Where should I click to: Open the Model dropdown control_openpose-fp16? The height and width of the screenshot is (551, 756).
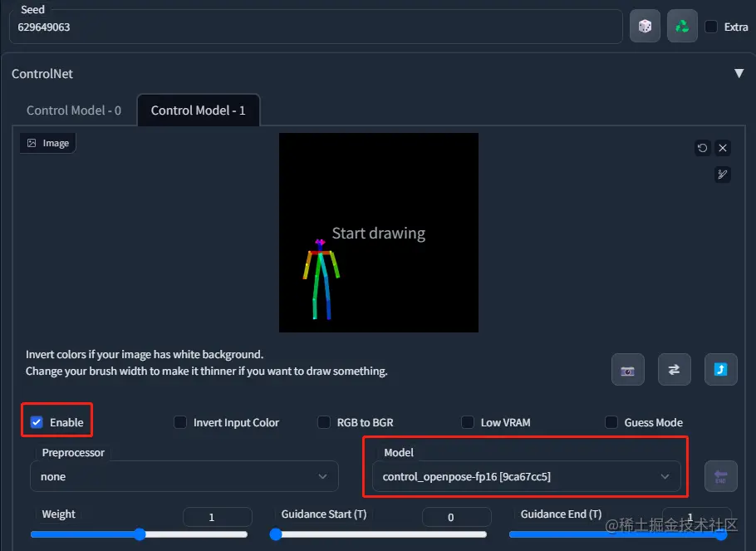(526, 476)
